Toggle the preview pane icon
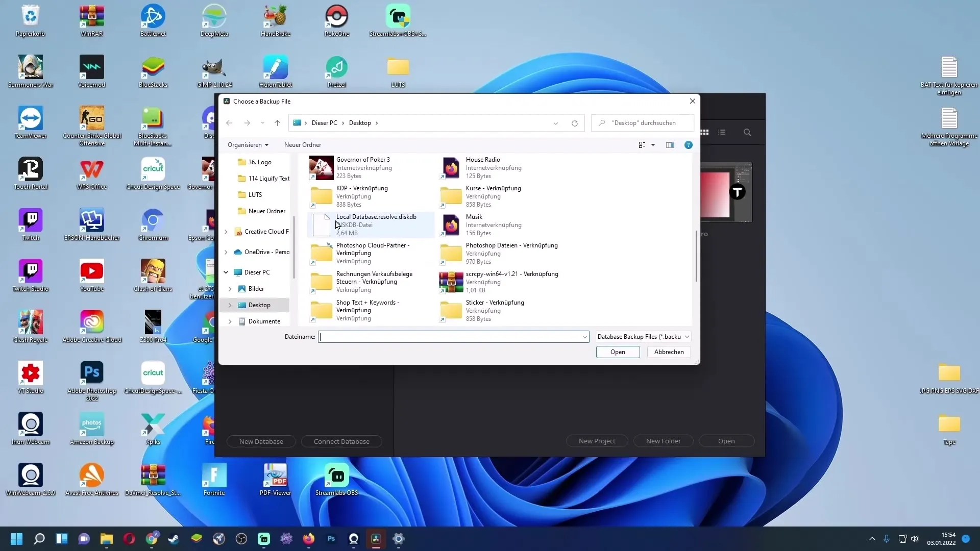 click(670, 145)
